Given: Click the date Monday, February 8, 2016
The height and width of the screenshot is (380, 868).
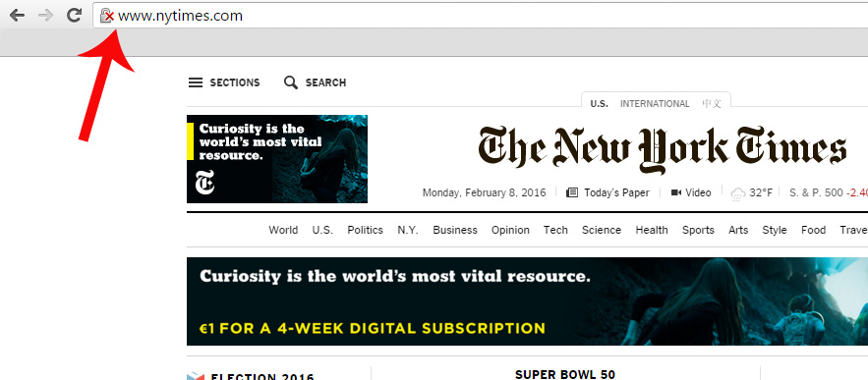Looking at the screenshot, I should (x=485, y=193).
